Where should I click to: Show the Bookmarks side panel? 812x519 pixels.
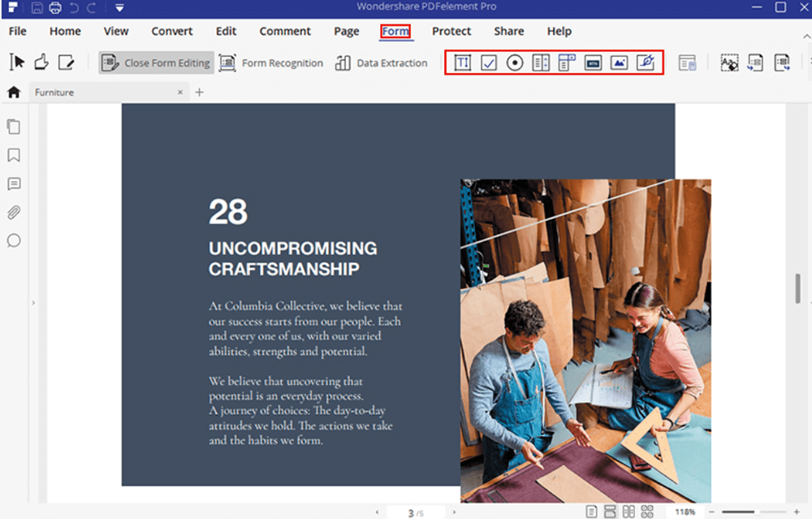14,155
